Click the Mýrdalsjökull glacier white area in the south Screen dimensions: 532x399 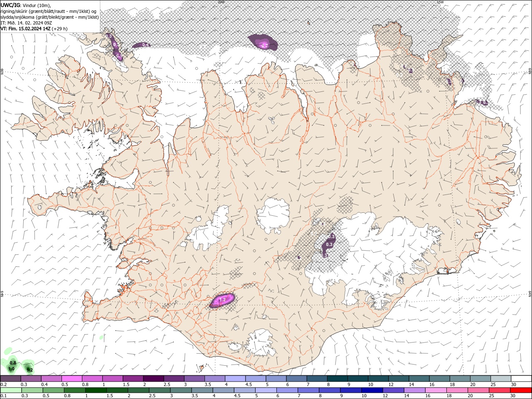[261, 343]
